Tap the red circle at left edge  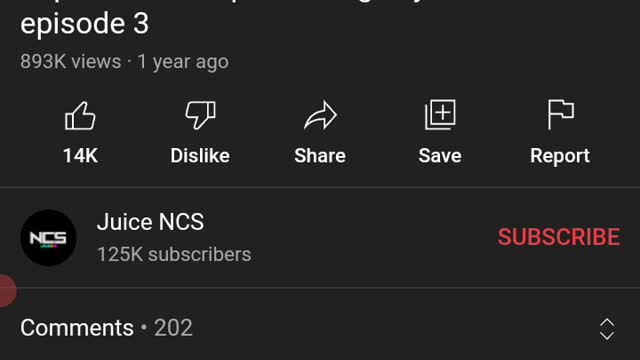click(6, 291)
